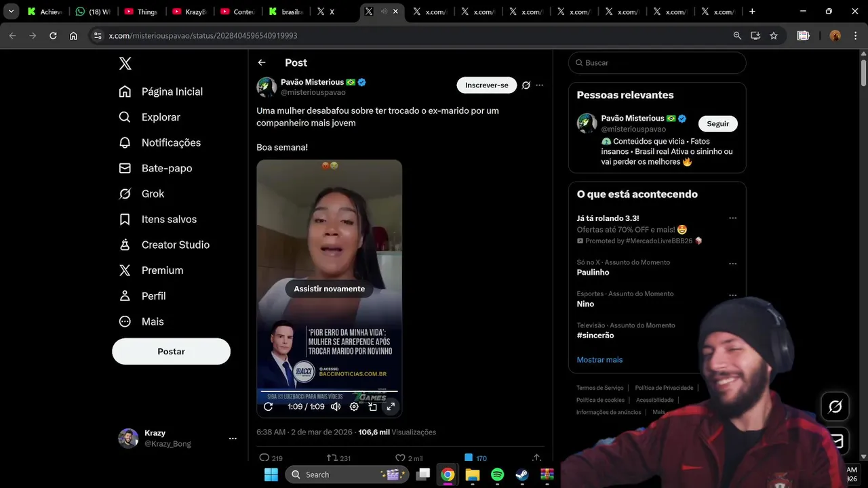Click the Mostrar mais link

point(599,360)
